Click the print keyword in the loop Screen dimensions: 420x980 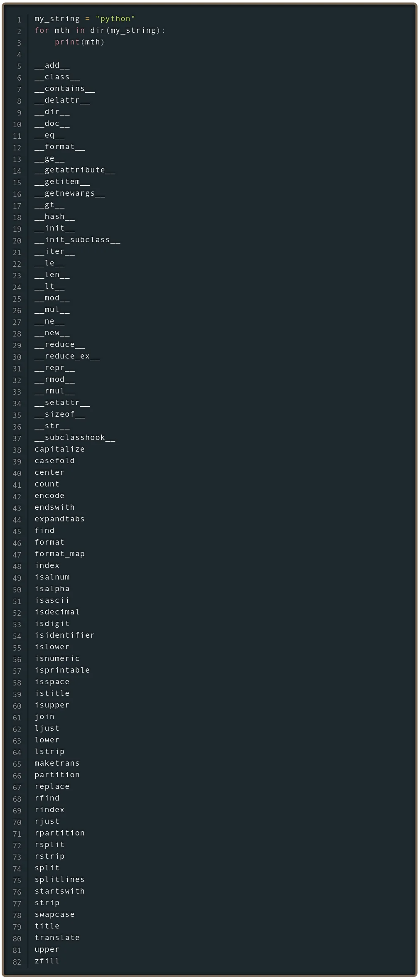click(x=67, y=42)
